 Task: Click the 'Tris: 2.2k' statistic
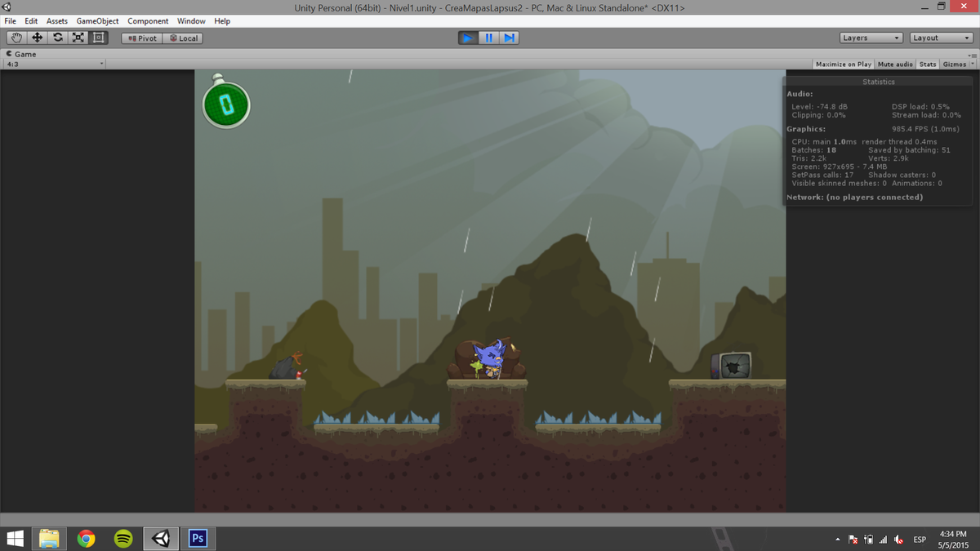pos(809,158)
